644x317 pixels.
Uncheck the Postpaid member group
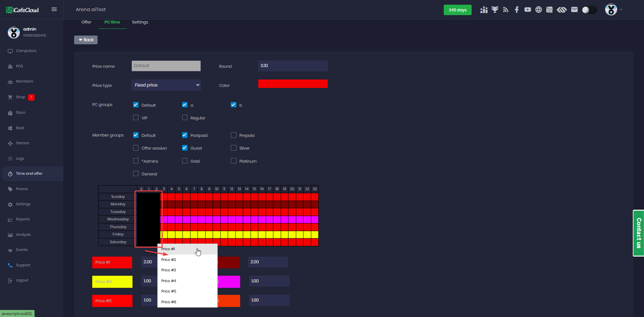pyautogui.click(x=185, y=135)
